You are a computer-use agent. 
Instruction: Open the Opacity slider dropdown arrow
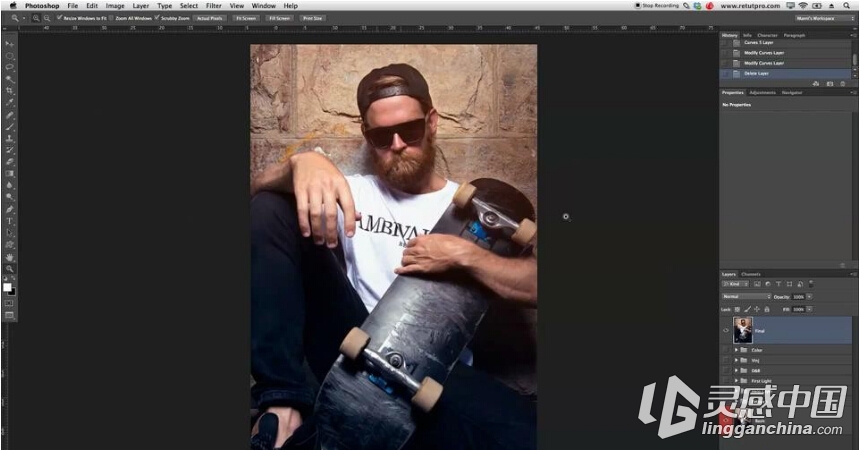click(x=810, y=297)
